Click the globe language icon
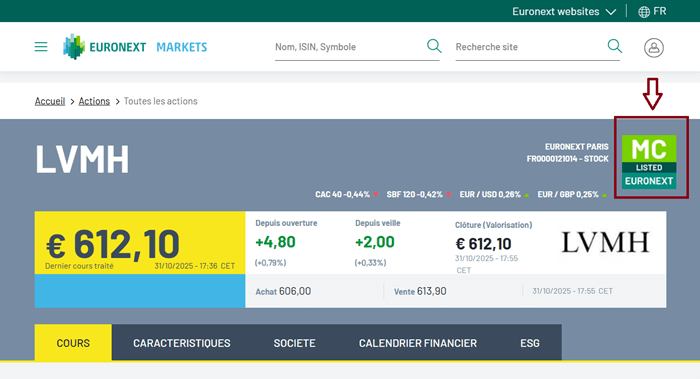Image resolution: width=700 pixels, height=379 pixels. point(644,12)
